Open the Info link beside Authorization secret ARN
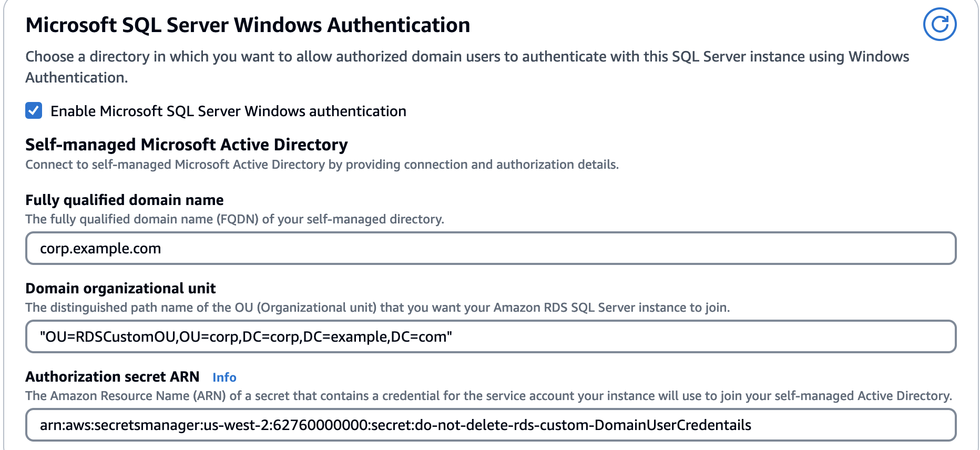 tap(224, 377)
